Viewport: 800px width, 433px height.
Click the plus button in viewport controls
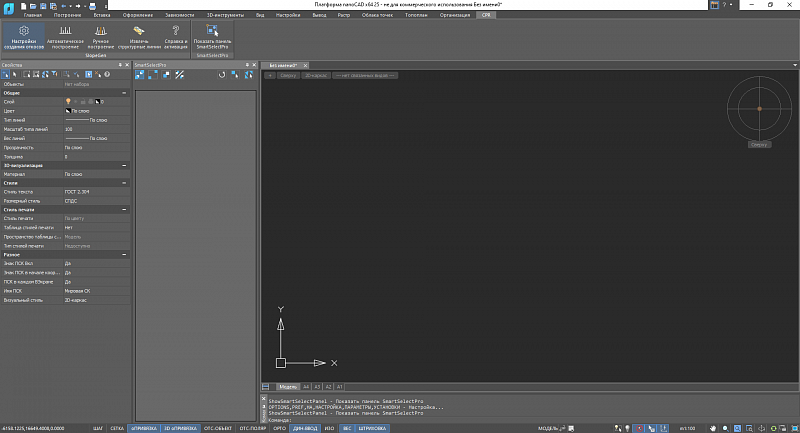pos(270,75)
